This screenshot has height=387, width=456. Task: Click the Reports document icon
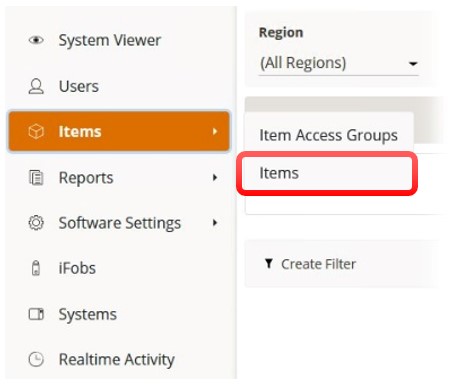(x=36, y=177)
